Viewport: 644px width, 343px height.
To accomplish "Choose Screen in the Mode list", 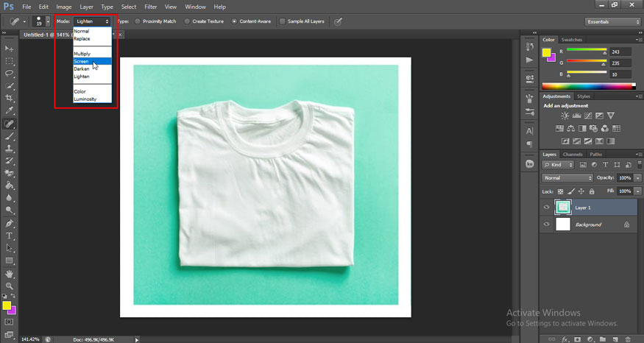I will click(92, 61).
